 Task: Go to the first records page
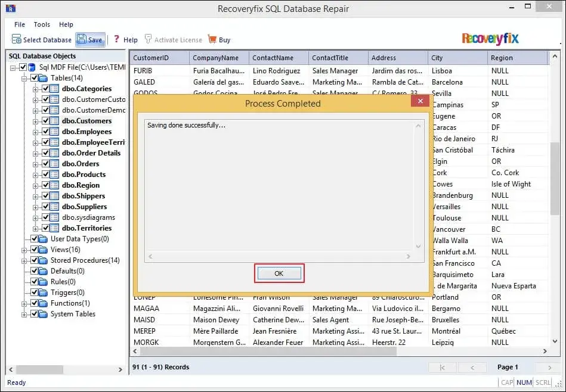442,368
